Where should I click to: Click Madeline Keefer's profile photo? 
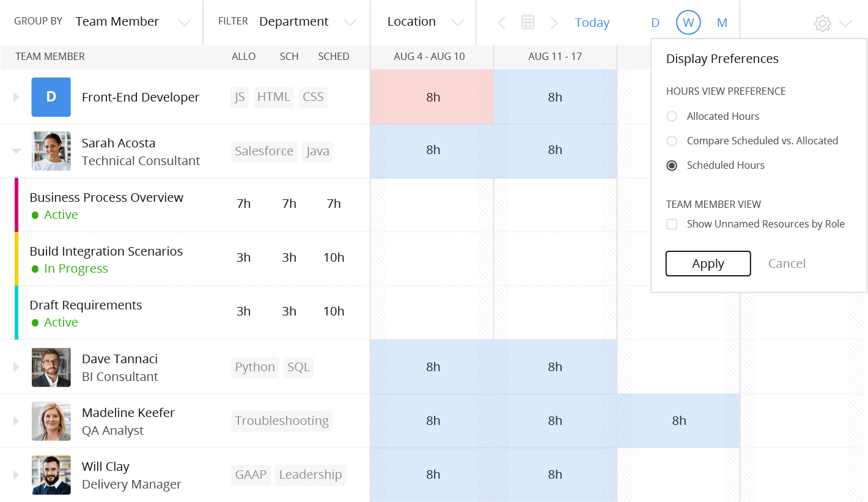51,421
